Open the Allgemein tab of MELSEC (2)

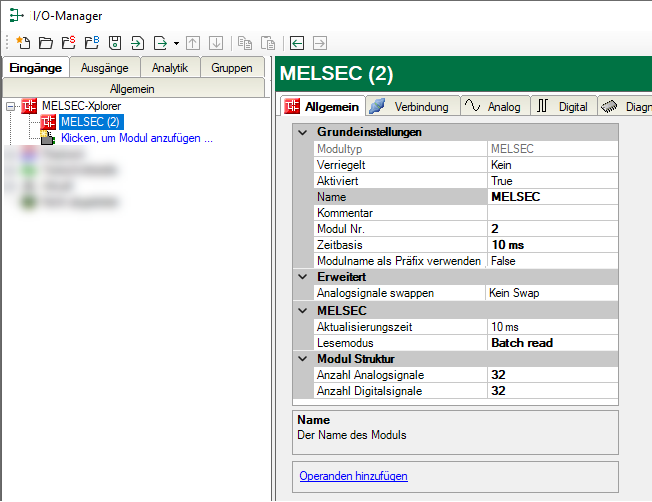point(322,106)
